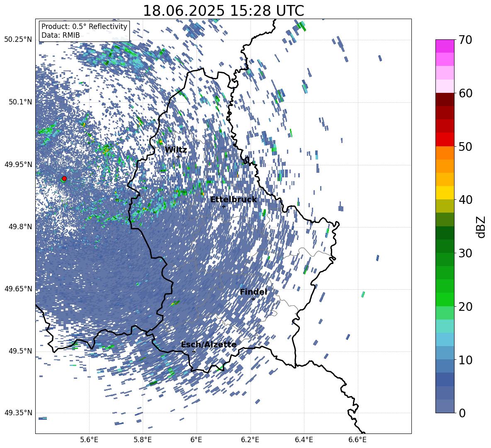Click the 49.35°N latitude label

(x=18, y=413)
